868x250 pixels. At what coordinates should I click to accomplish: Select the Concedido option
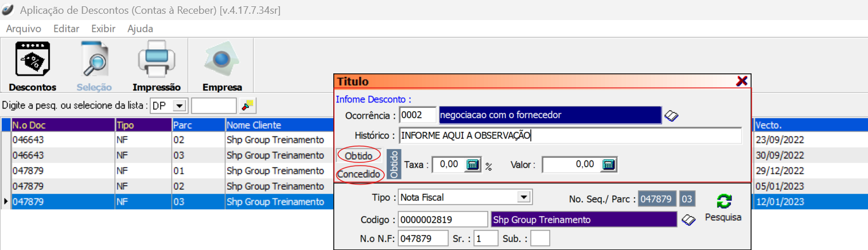(x=359, y=174)
